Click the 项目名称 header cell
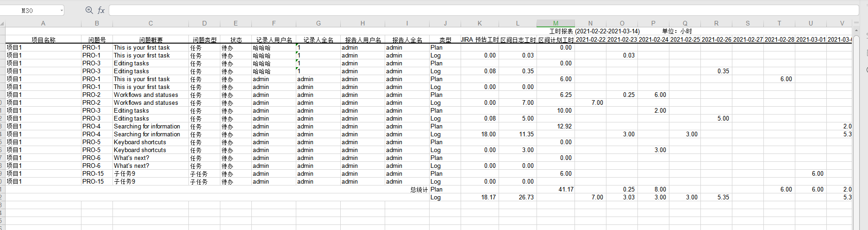868x230 pixels. (43, 40)
